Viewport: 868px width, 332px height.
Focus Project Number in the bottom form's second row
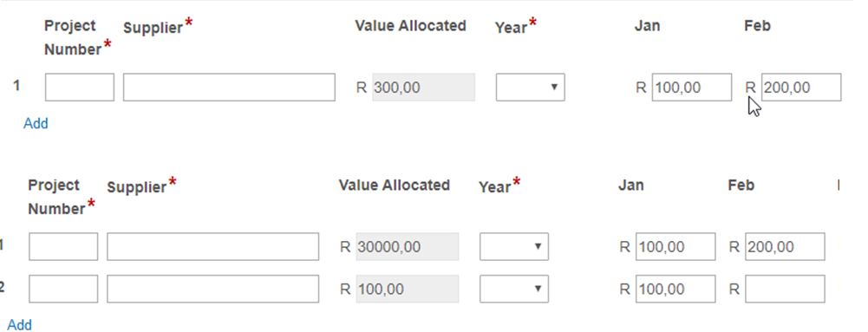[63, 289]
